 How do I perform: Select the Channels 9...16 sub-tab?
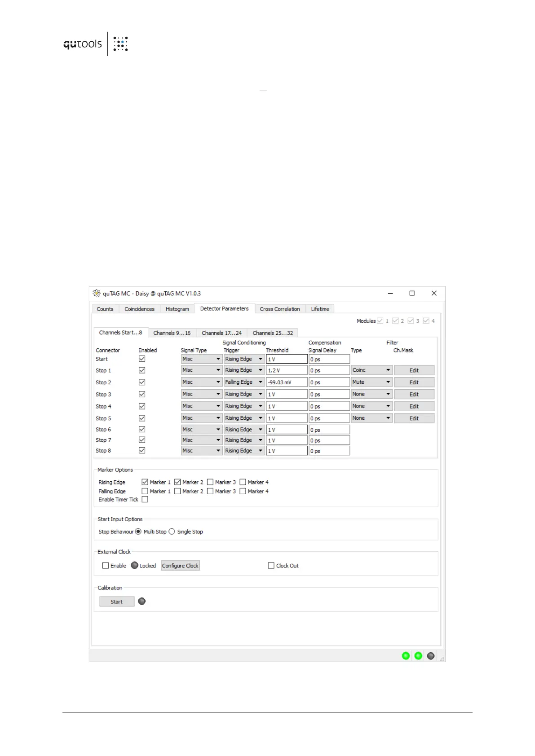coord(172,333)
